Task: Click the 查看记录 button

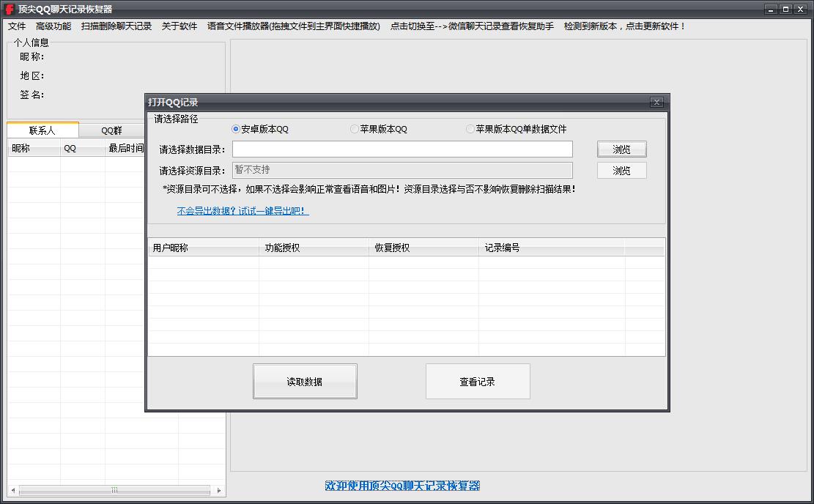Action: pyautogui.click(x=478, y=382)
